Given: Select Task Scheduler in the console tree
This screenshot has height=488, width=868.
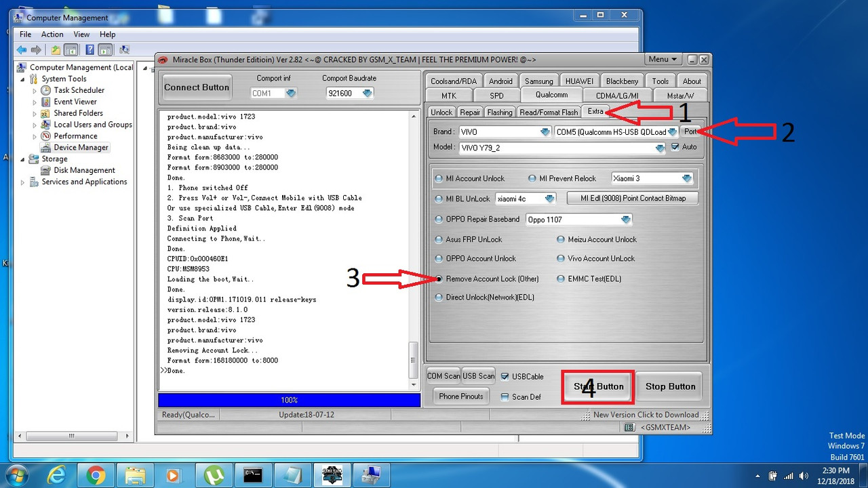Looking at the screenshot, I should [x=79, y=90].
